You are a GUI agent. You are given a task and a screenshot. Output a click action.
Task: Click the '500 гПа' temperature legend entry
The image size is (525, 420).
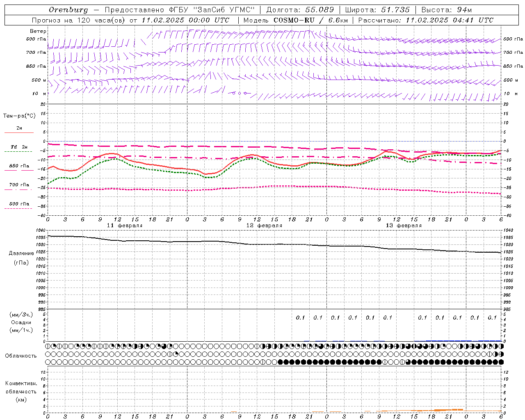[19, 204]
